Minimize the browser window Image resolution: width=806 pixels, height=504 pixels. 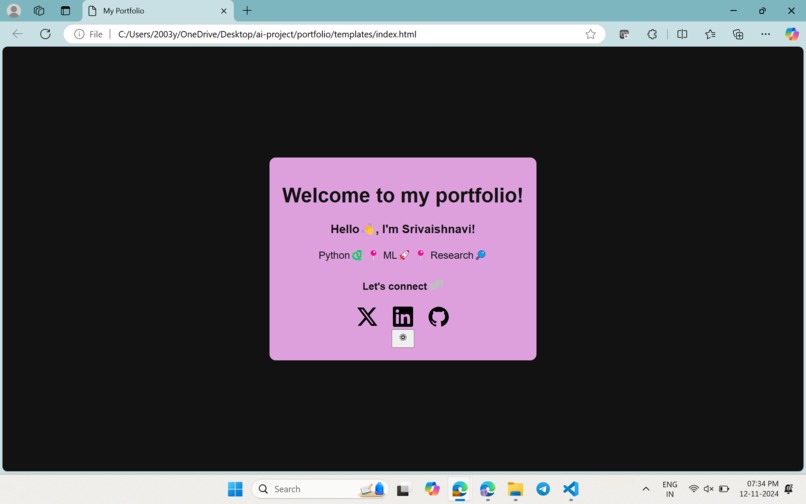click(x=734, y=10)
